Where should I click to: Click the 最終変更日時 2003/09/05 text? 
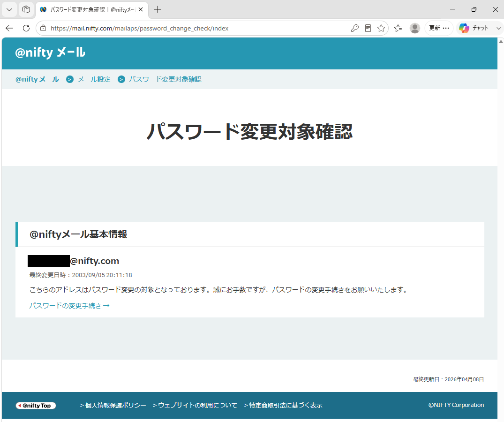[x=81, y=275]
